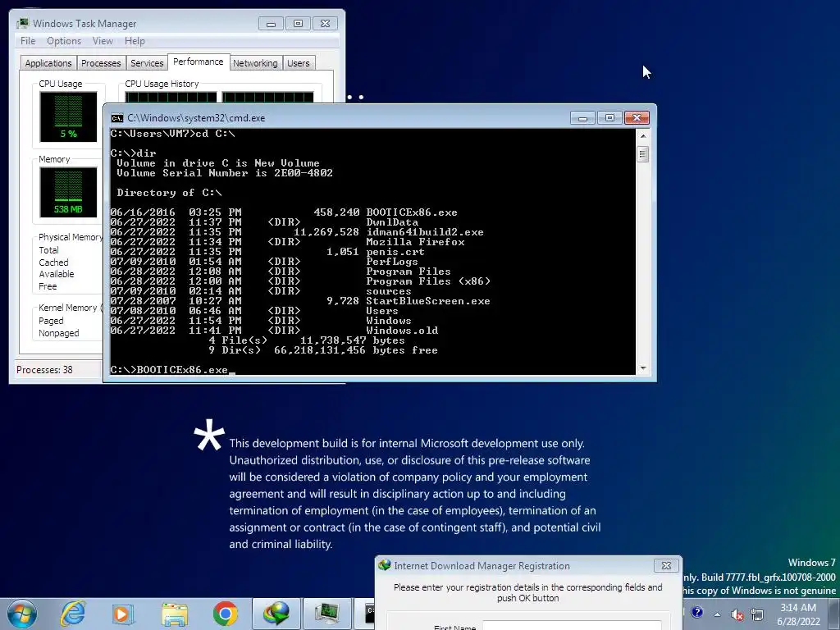The height and width of the screenshot is (630, 840).
Task: Switch to the Applications tab
Action: (48, 63)
